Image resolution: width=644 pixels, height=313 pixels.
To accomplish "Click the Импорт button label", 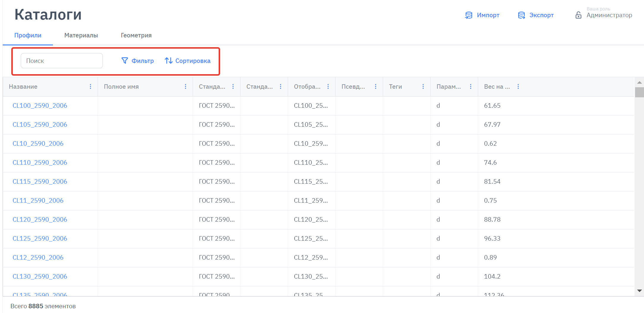I will click(x=488, y=15).
